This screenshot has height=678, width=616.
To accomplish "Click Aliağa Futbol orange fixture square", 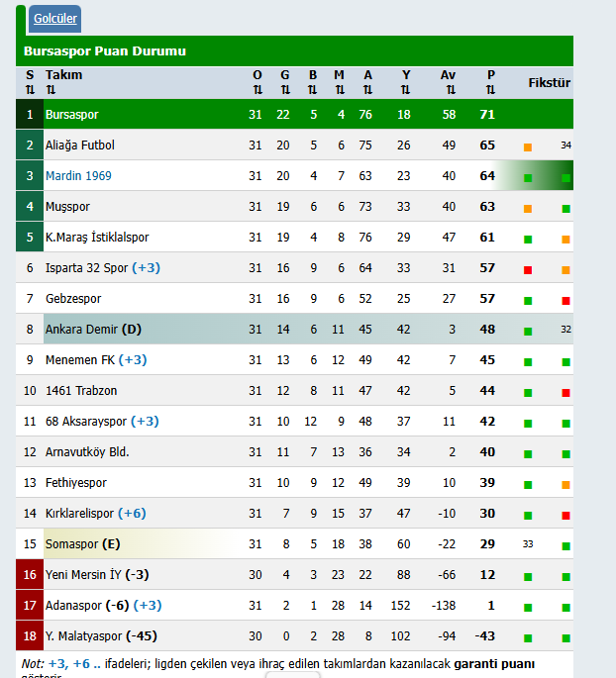I will tap(528, 147).
